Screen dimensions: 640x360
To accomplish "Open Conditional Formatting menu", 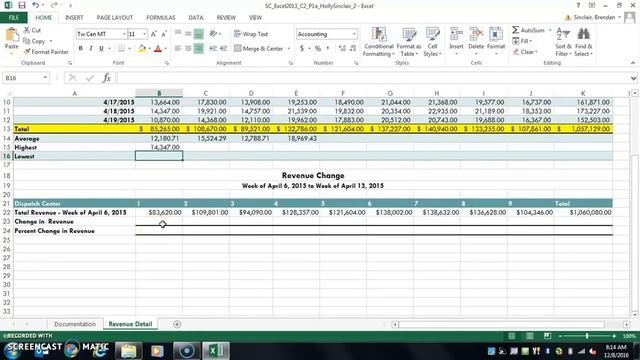I will pyautogui.click(x=379, y=42).
